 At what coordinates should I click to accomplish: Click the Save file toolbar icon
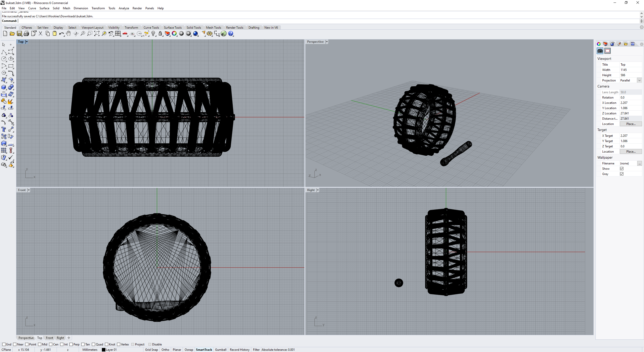pos(19,34)
